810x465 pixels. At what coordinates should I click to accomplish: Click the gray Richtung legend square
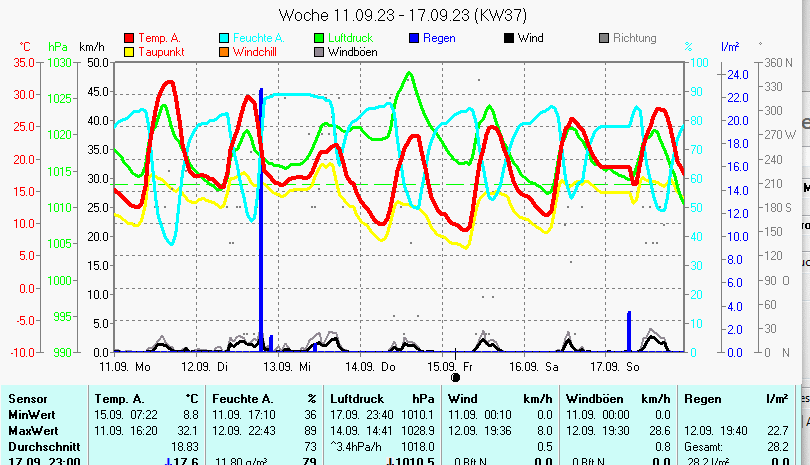pyautogui.click(x=604, y=38)
